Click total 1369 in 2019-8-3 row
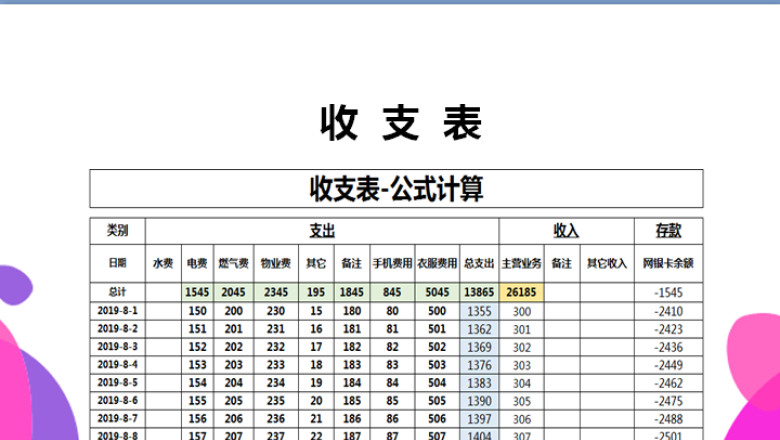780x440 pixels. 479,347
